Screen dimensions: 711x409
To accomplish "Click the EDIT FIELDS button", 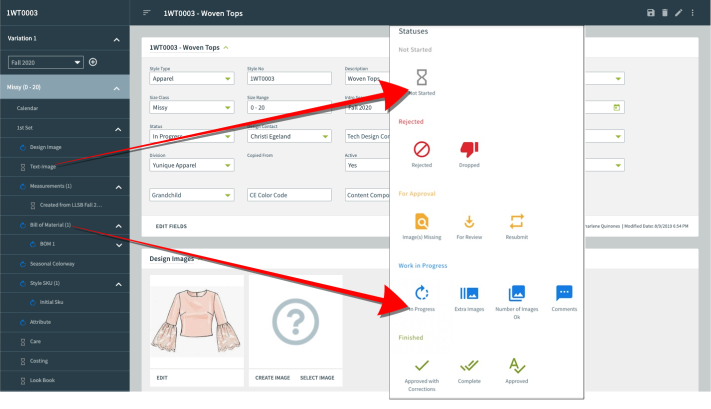I will pos(170,227).
